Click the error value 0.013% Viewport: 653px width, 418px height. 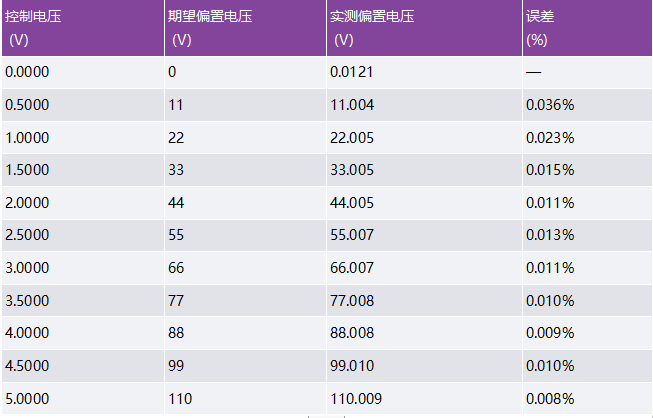click(x=550, y=235)
